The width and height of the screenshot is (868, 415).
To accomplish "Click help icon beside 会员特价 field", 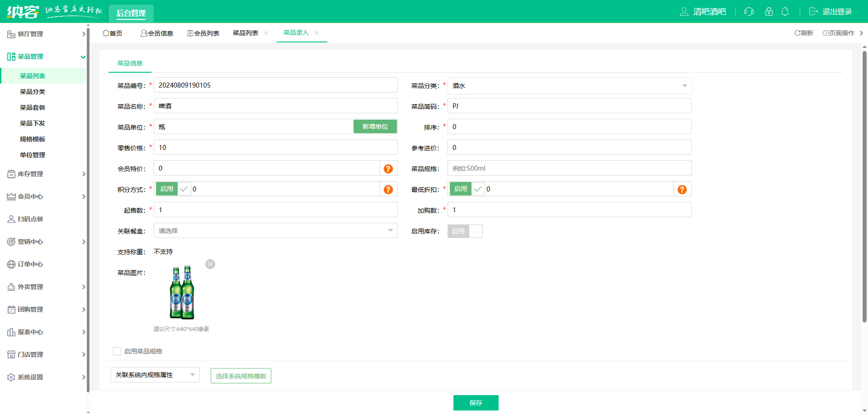I will 388,169.
